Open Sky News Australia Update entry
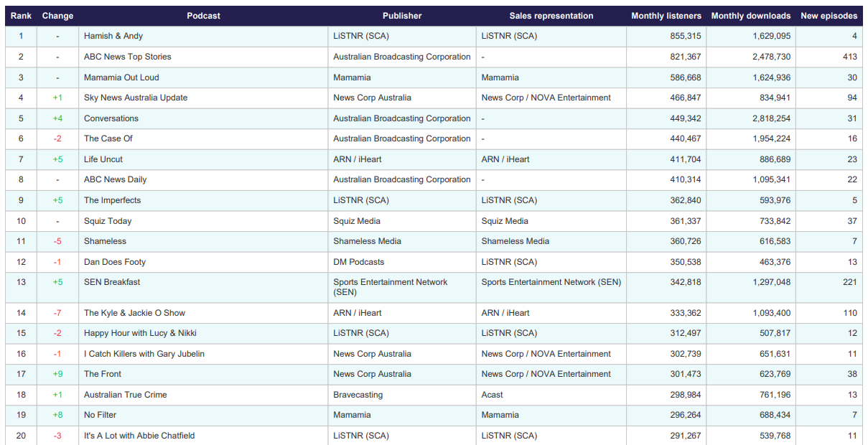 pyautogui.click(x=135, y=98)
